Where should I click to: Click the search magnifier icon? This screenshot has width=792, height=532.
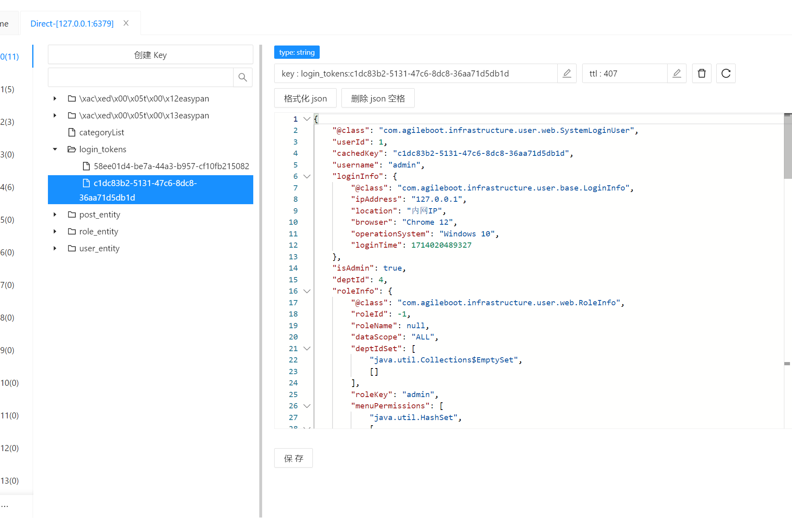click(x=242, y=77)
